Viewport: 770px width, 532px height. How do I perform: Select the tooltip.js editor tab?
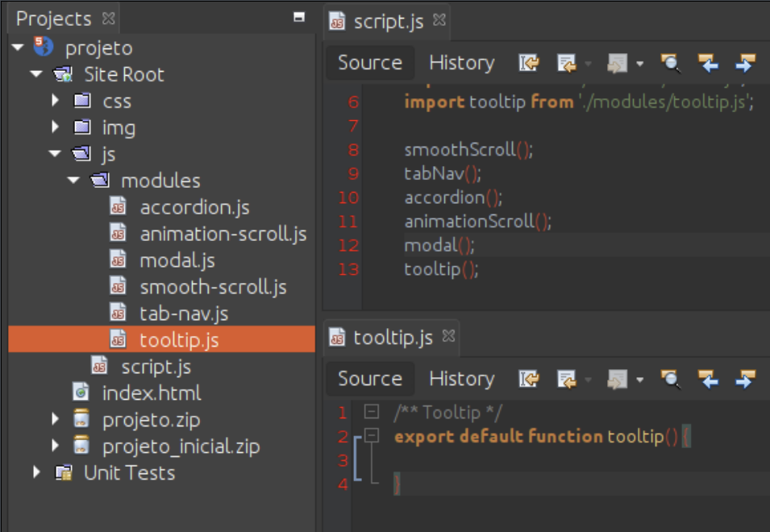(393, 338)
